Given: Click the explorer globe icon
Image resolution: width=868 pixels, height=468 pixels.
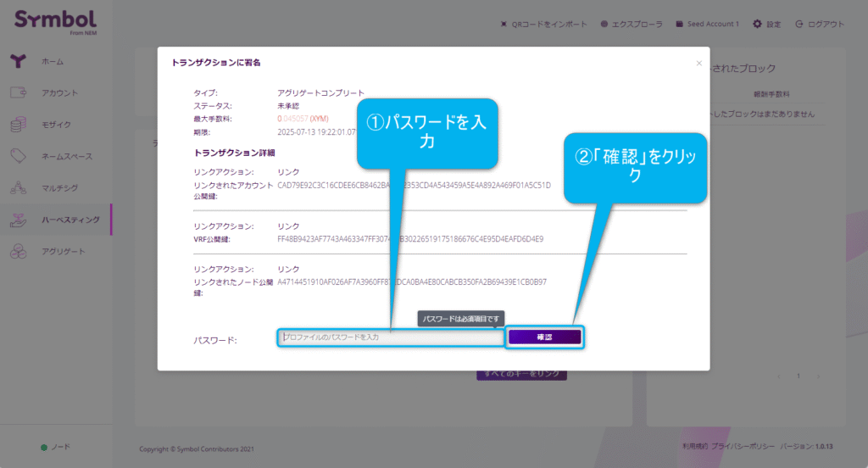Looking at the screenshot, I should (604, 24).
